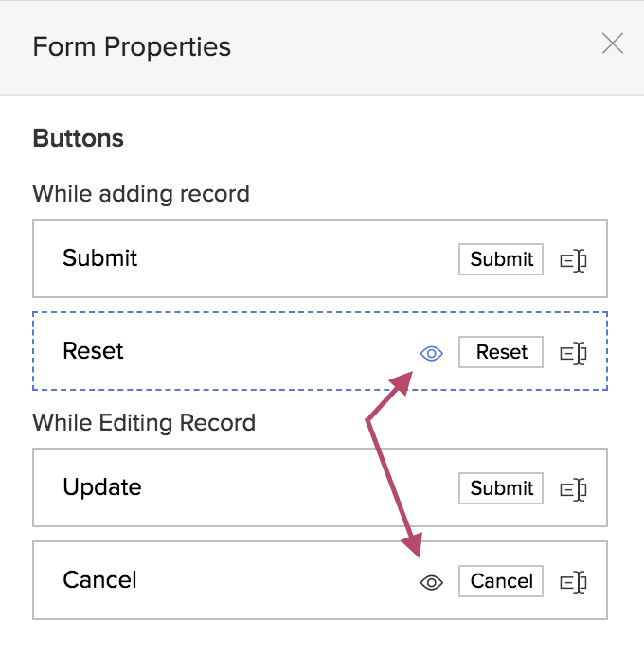Click the rename icon in Cancel row
The image size is (644, 653).
(573, 582)
